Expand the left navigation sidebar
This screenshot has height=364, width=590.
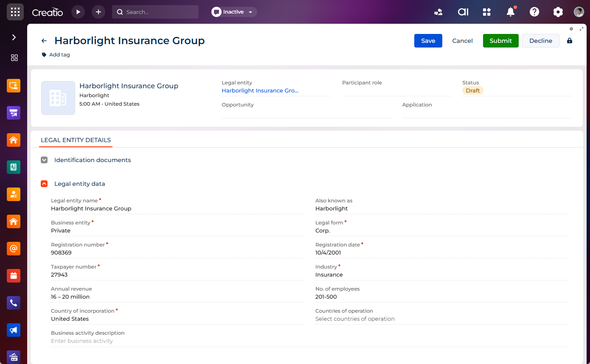14,37
